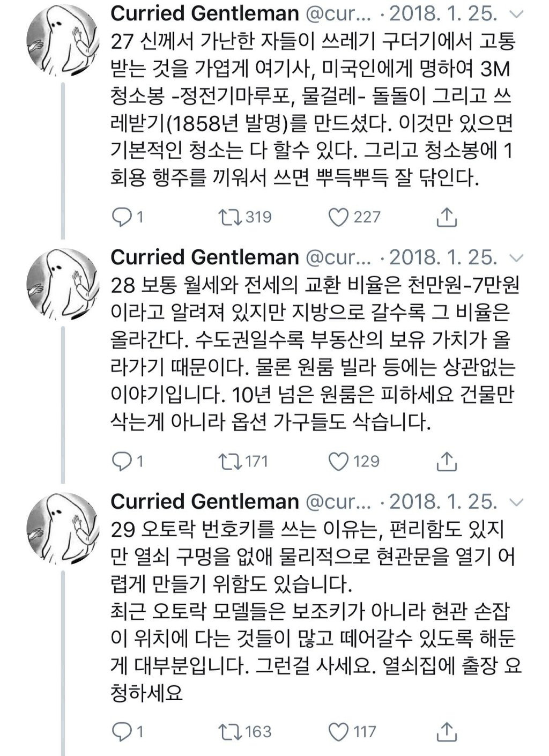
Task: Reply to tweet 29 about door locks
Action: (x=122, y=731)
